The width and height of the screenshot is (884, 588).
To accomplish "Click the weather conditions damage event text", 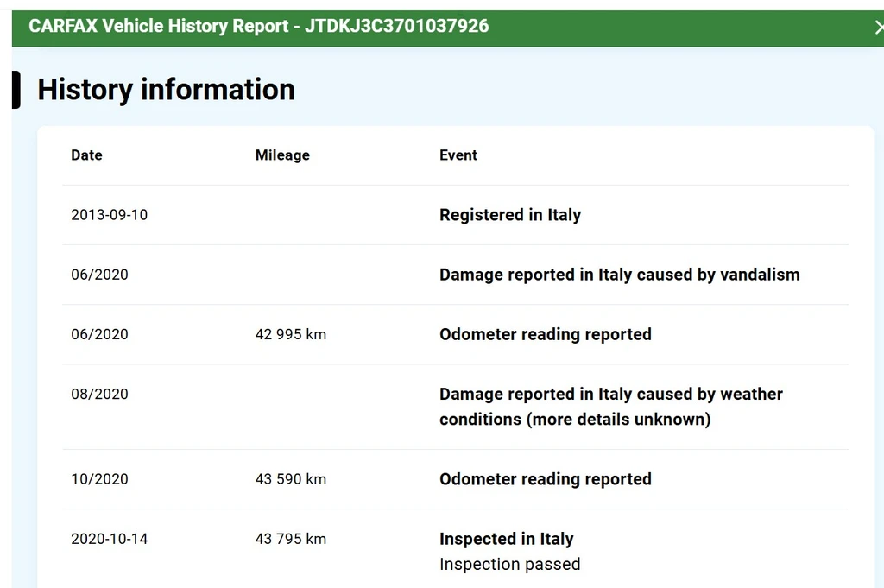I will pos(611,407).
